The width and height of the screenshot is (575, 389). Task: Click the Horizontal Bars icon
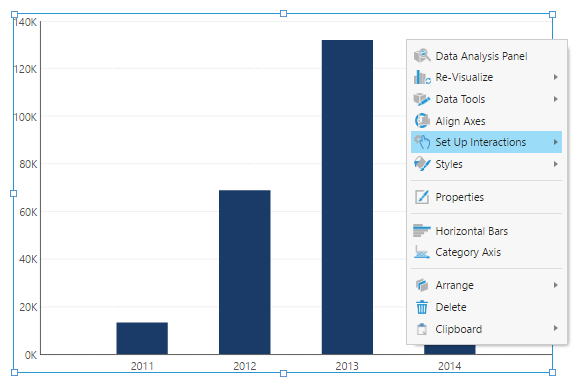pos(422,231)
